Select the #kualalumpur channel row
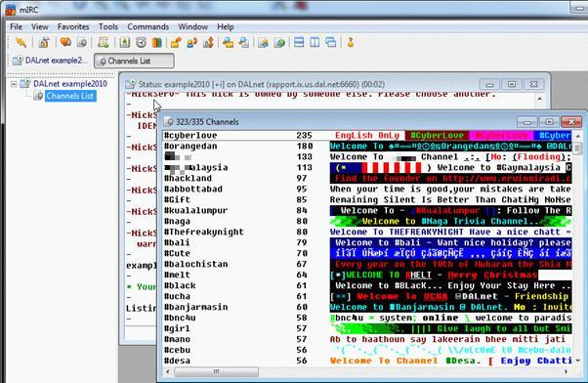 (367, 210)
